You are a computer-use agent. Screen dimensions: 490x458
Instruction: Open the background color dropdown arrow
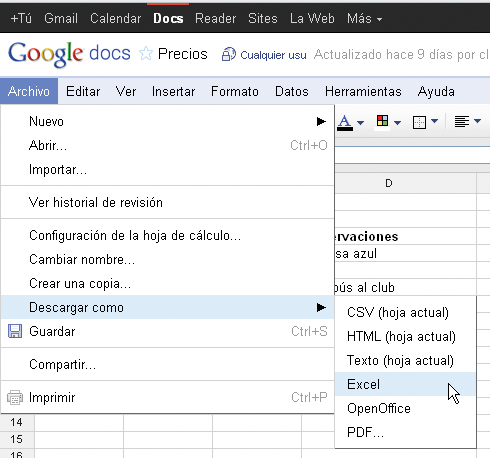click(x=397, y=123)
